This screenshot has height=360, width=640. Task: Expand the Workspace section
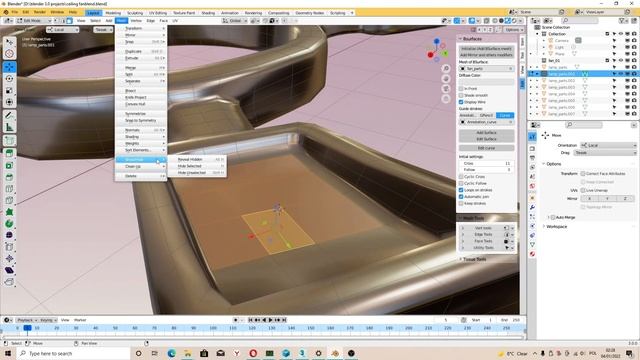tap(555, 227)
